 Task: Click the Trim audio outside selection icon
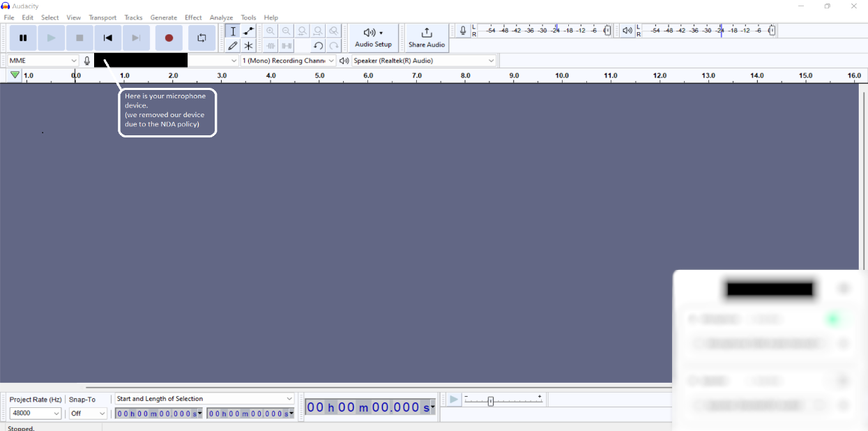(x=271, y=46)
